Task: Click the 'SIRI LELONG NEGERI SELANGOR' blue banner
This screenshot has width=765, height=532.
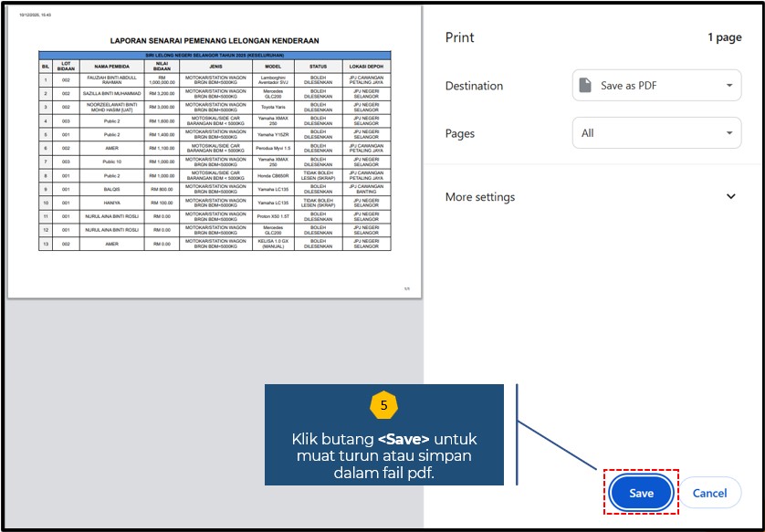Action: pyautogui.click(x=215, y=56)
